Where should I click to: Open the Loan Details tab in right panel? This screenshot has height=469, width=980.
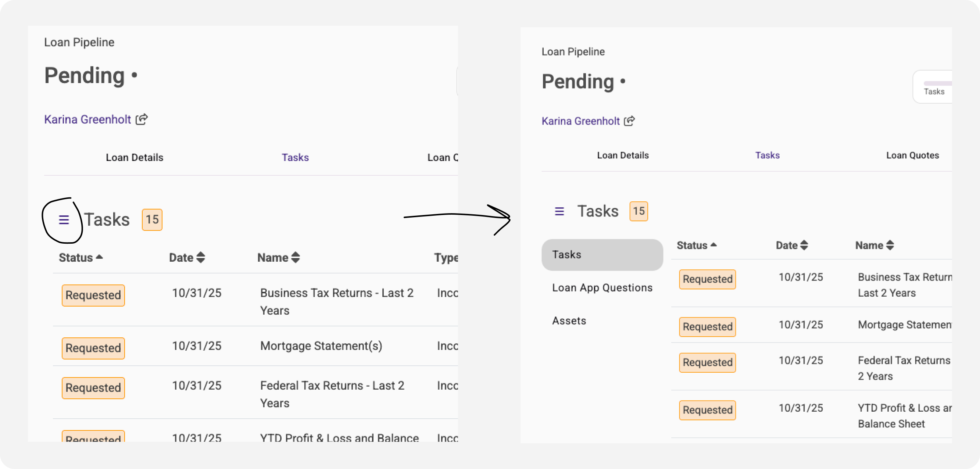click(x=622, y=155)
